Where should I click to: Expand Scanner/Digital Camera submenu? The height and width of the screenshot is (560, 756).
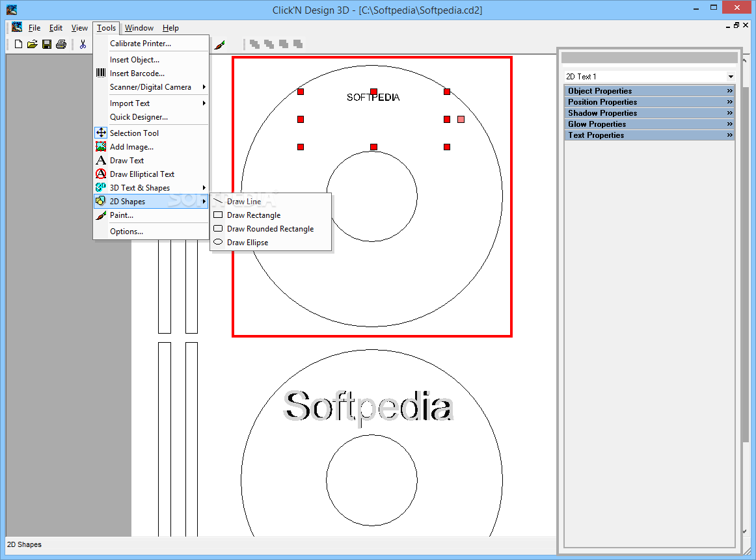151,87
